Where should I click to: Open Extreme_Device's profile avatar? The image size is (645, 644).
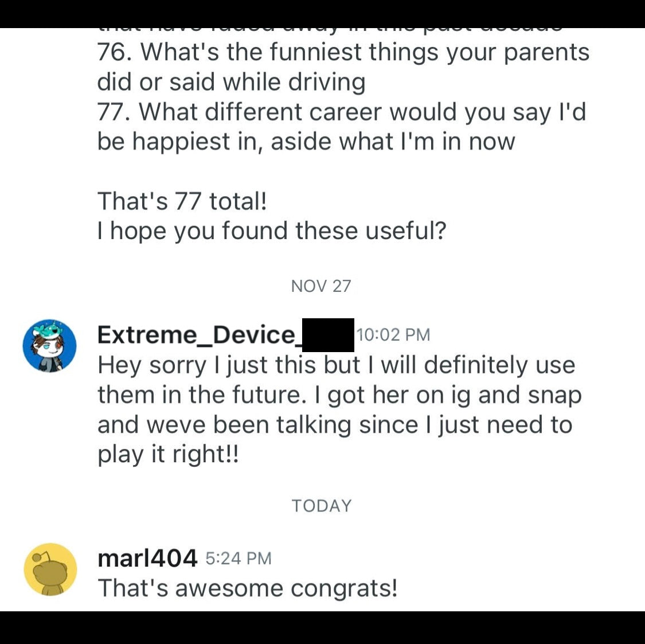pyautogui.click(x=49, y=346)
